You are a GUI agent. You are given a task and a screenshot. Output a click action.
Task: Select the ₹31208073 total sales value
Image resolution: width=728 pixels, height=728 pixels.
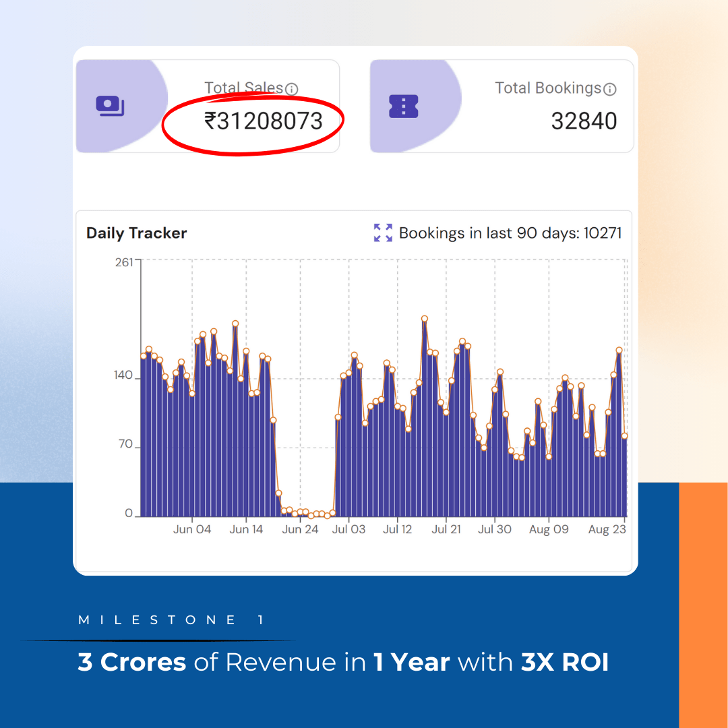(264, 121)
